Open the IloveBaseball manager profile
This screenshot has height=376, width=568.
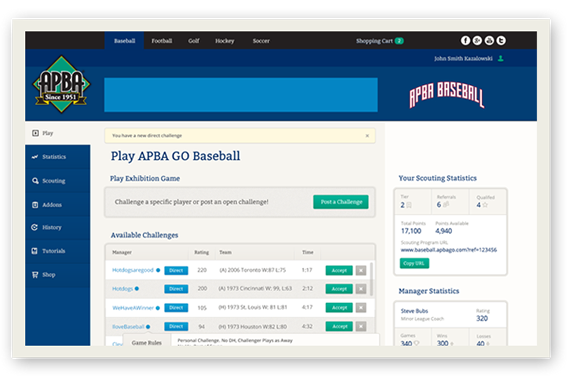tap(128, 327)
